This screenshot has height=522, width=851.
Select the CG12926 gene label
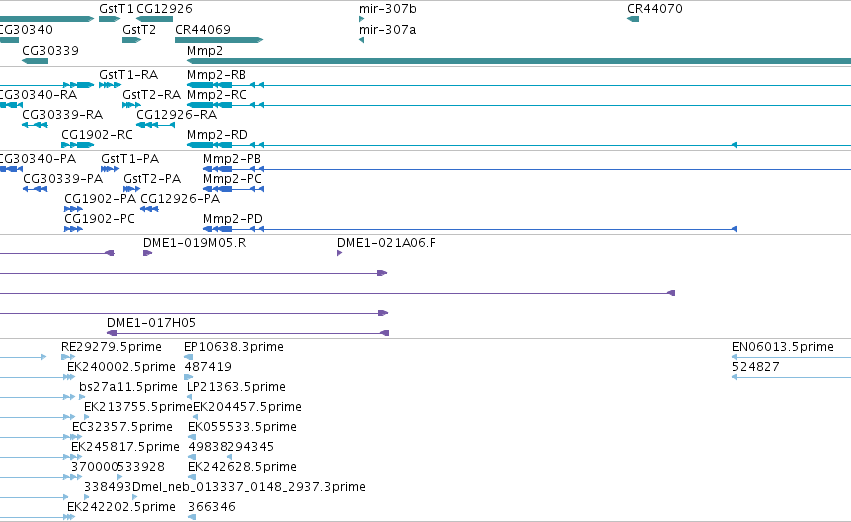click(164, 9)
